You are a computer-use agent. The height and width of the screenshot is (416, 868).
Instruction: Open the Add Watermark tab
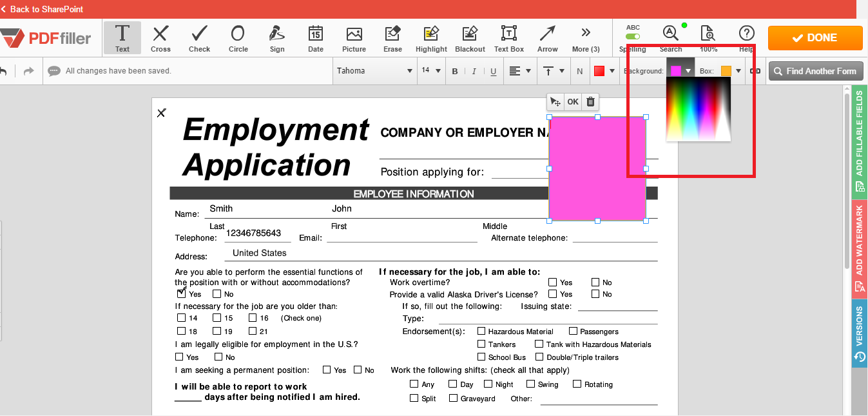tap(859, 248)
